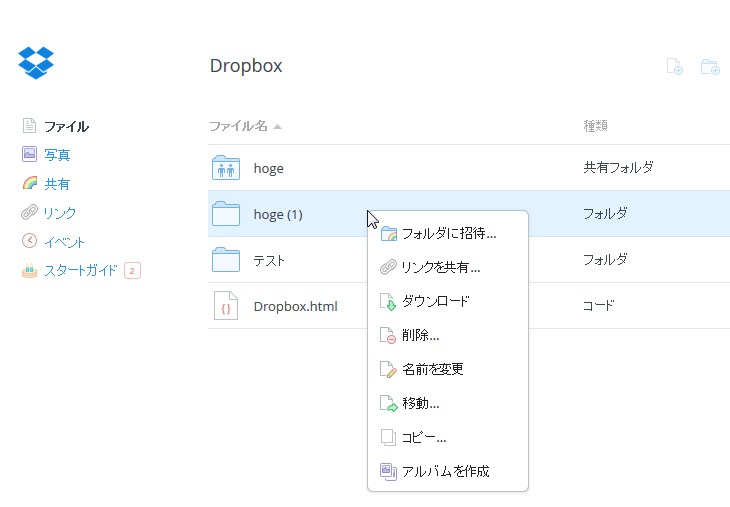
Task: Click the move arrow icon beside 移動
Action: point(389,403)
